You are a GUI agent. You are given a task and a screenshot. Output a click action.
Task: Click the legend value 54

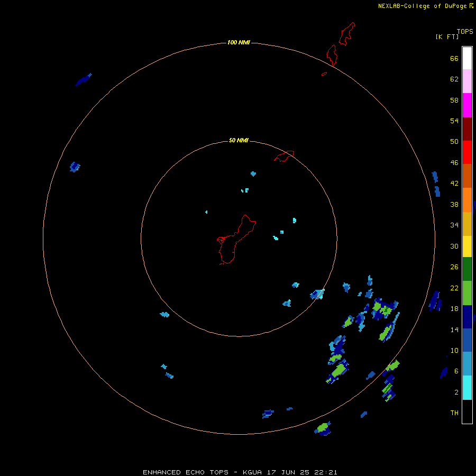point(454,121)
